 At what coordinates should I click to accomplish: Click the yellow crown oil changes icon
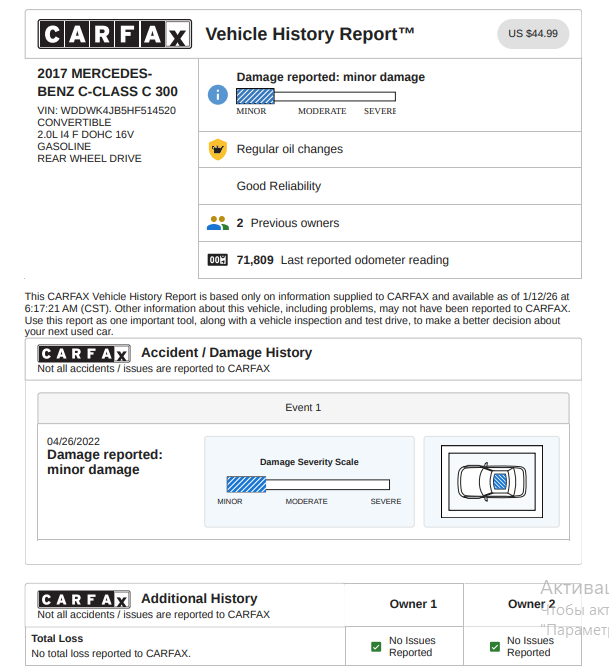coord(217,149)
